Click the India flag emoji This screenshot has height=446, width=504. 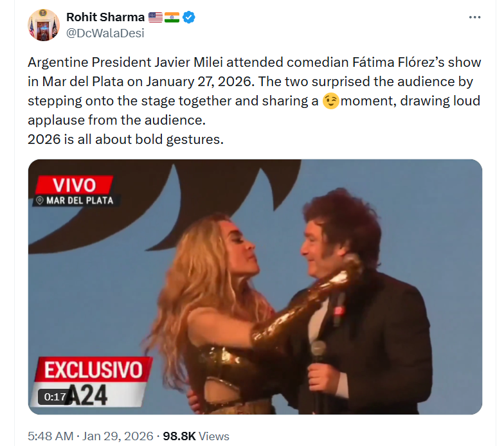pyautogui.click(x=172, y=18)
